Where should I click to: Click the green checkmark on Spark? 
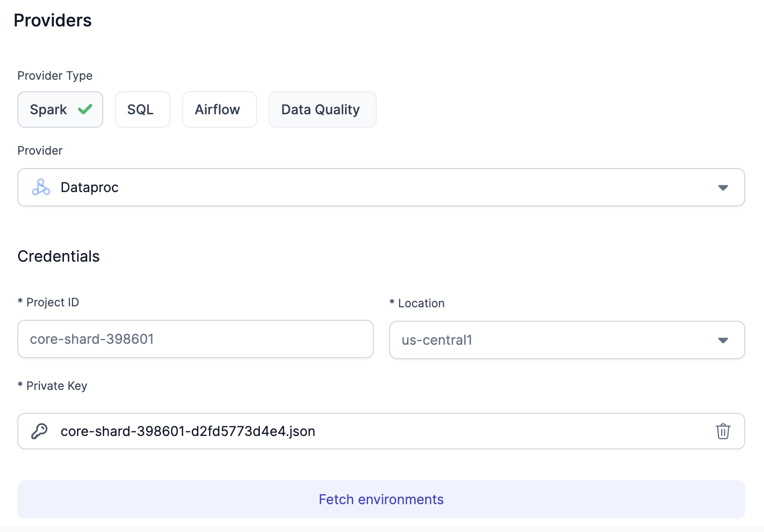click(85, 109)
